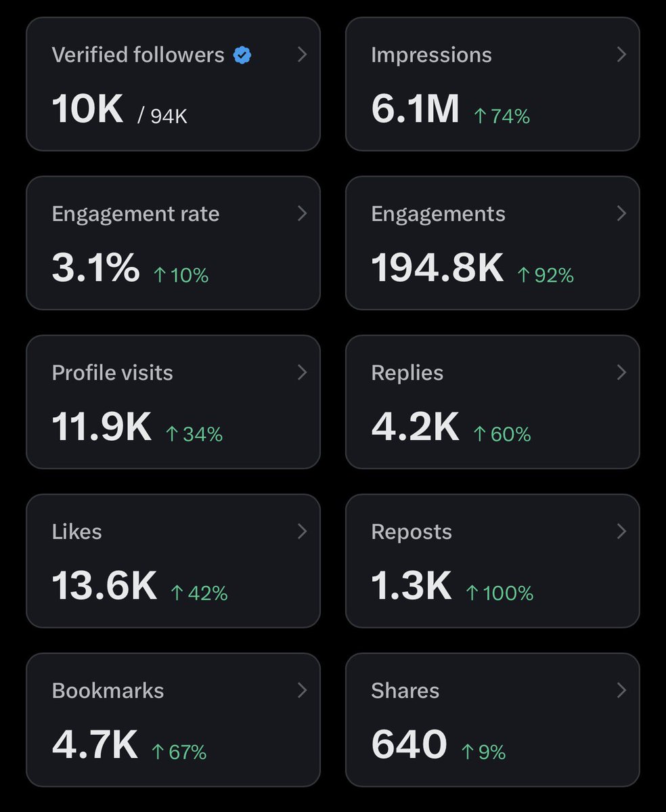Click the 640 shares number
The width and height of the screenshot is (666, 812).
pyautogui.click(x=409, y=745)
